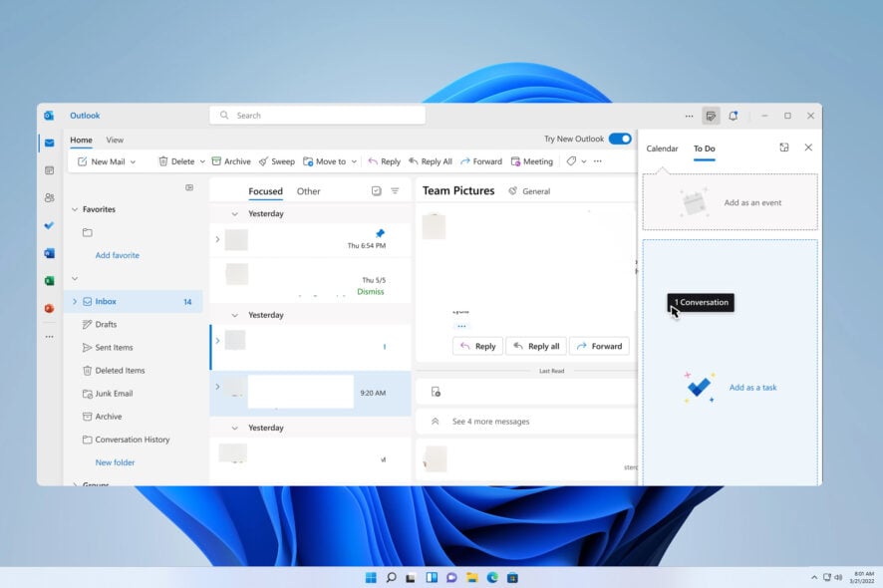Screen dimensions: 883x588
Task: Open PowerPoint from the left sidebar
Action: (51, 308)
